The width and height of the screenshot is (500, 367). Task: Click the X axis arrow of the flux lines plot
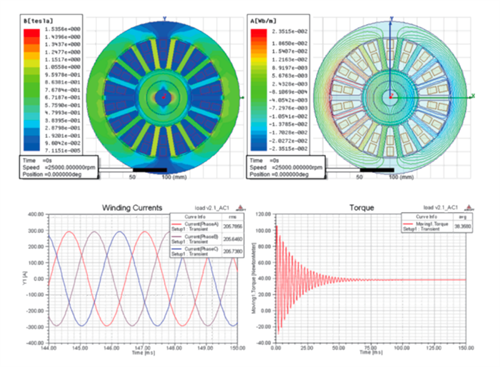(x=471, y=97)
